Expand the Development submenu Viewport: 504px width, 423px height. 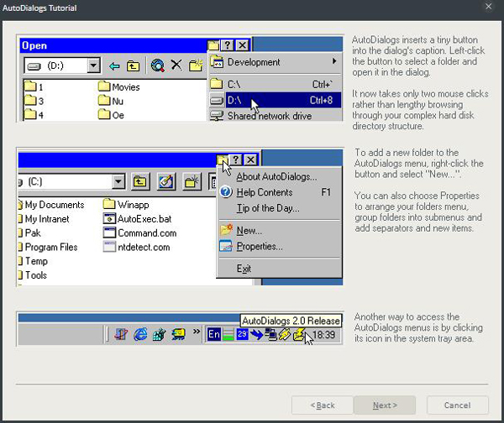pyautogui.click(x=276, y=61)
